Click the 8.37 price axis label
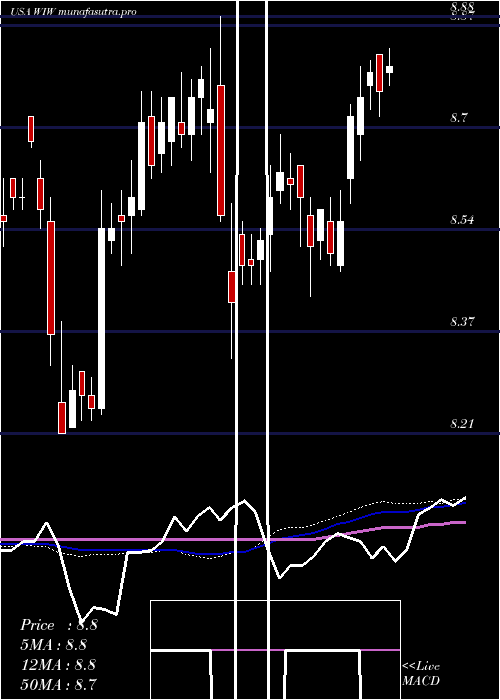The height and width of the screenshot is (700, 500). click(462, 321)
